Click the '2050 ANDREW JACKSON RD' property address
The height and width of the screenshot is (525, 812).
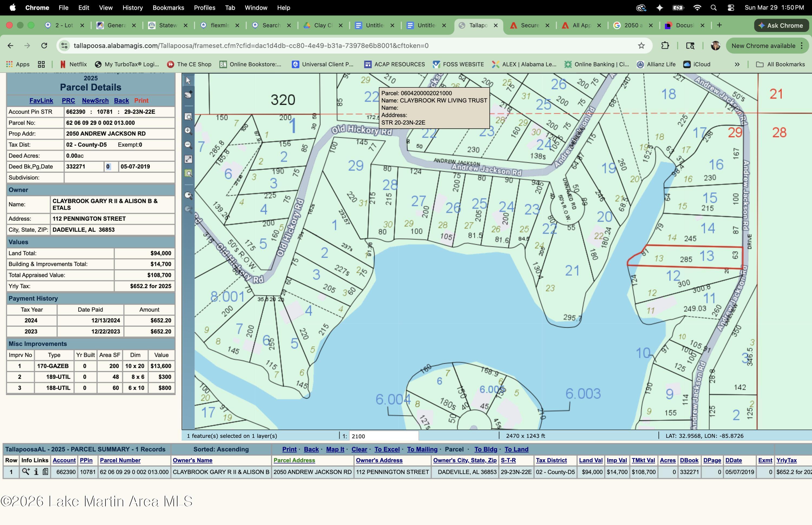[x=106, y=134]
